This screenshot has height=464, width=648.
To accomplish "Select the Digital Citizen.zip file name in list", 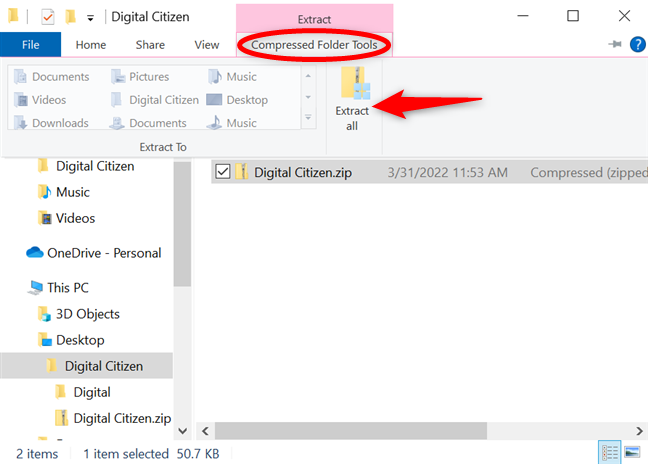I will (x=303, y=172).
